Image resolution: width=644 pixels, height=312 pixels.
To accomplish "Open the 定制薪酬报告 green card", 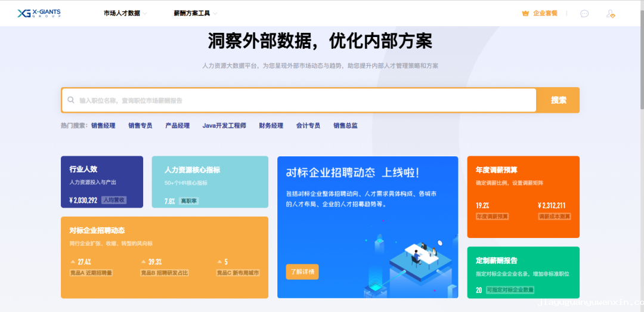I will coord(523,272).
